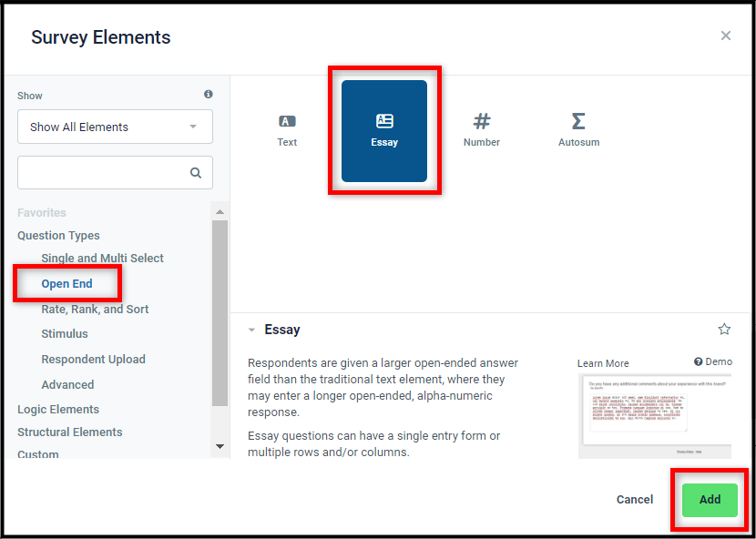Open the Logic Elements category
Screen dimensions: 756x539
pos(58,410)
